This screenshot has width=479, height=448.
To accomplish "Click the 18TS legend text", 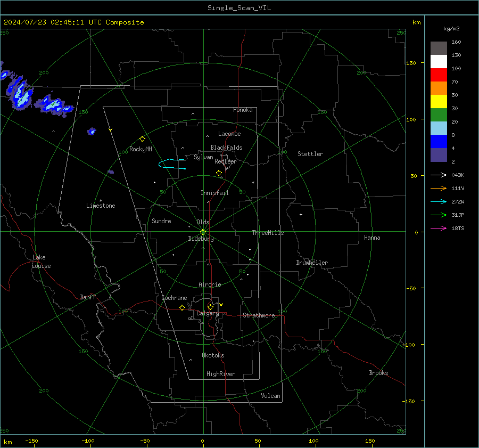I will point(458,228).
